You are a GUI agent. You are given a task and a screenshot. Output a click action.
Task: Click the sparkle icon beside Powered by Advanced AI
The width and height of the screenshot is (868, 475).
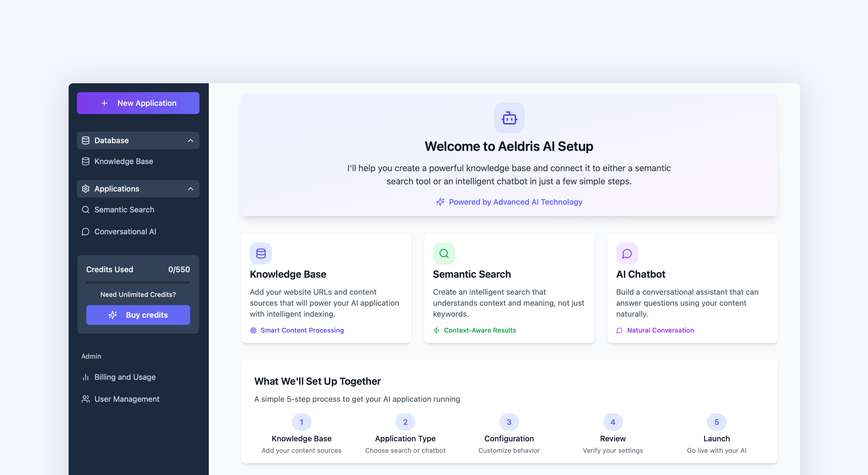pyautogui.click(x=440, y=202)
